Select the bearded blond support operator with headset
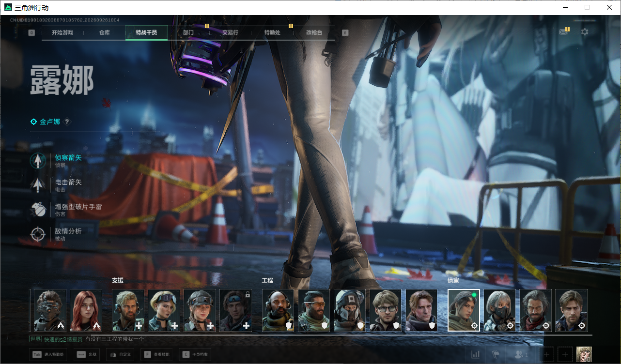Screen dimensions: 621x364 tap(128, 310)
